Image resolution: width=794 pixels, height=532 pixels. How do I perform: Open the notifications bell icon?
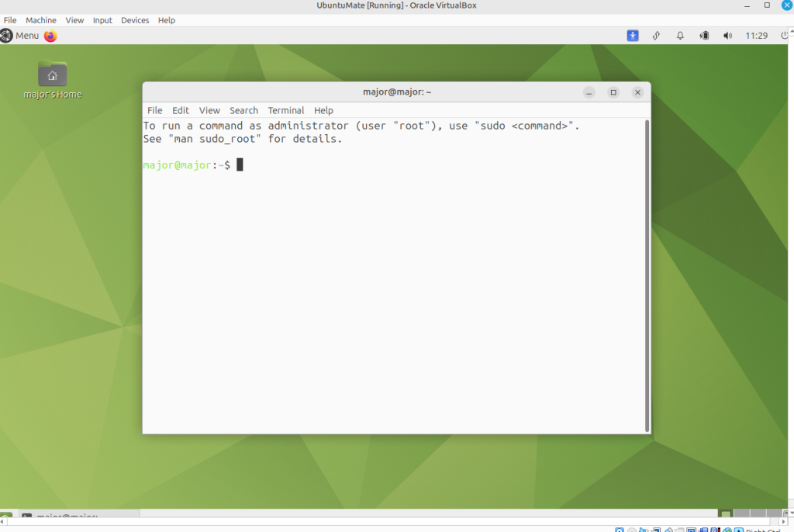[x=680, y=36]
